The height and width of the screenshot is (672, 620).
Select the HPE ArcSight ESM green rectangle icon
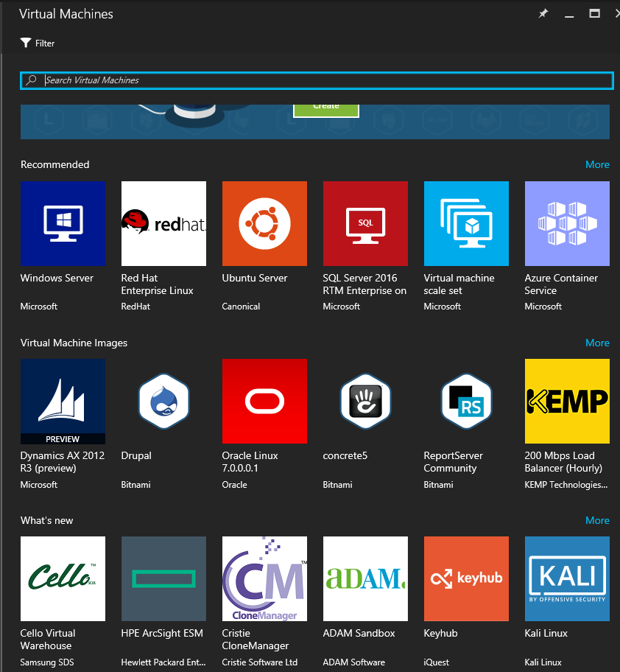pos(163,578)
